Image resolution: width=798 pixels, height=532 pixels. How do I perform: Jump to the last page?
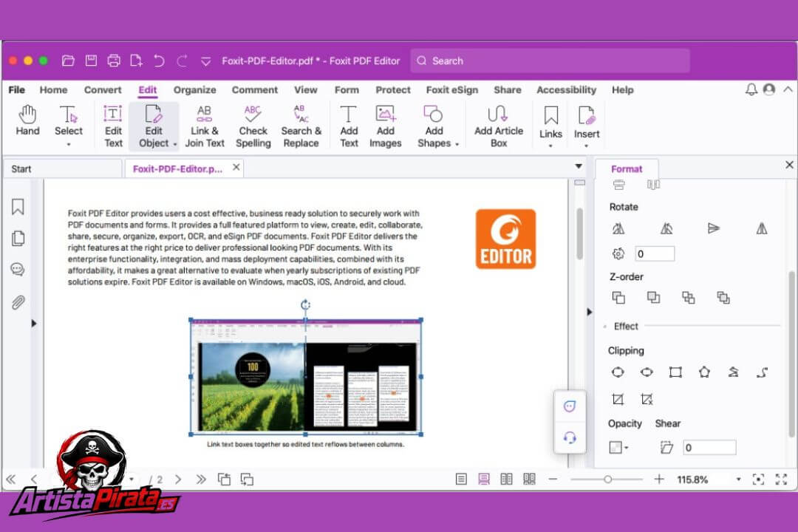click(201, 479)
